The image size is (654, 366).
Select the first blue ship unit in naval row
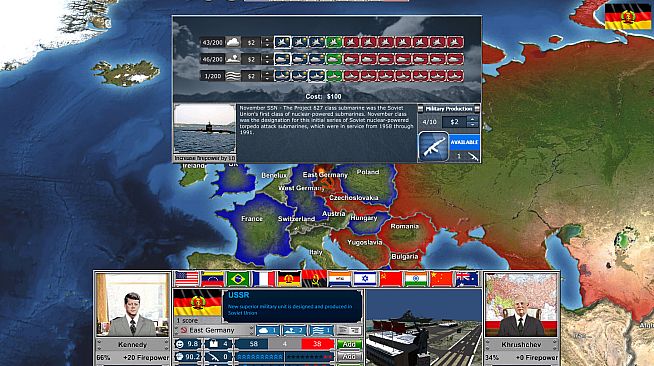pyautogui.click(x=282, y=76)
